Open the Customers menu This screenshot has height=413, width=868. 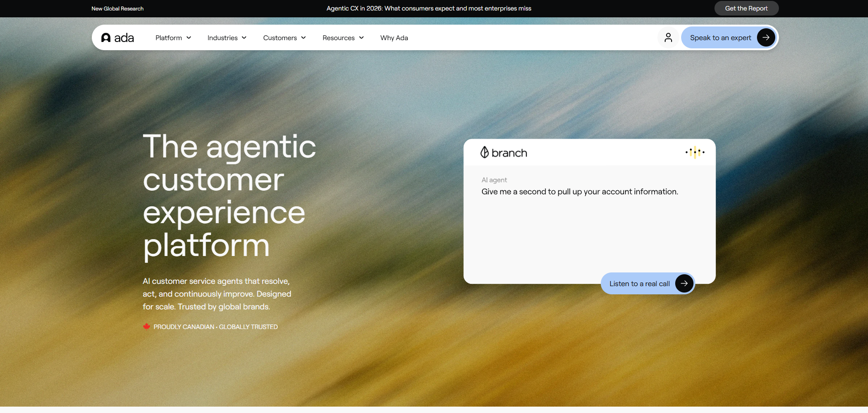285,38
